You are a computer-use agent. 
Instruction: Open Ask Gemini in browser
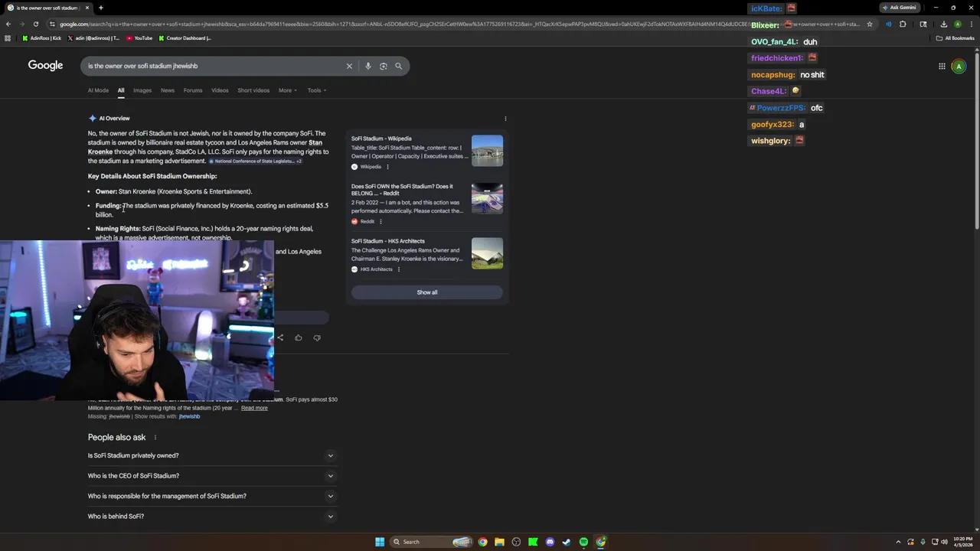(900, 8)
